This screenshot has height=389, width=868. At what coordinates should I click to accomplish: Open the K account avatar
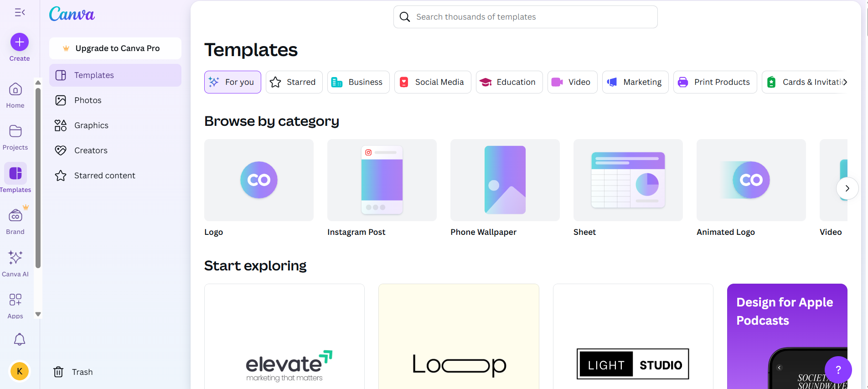(x=20, y=371)
